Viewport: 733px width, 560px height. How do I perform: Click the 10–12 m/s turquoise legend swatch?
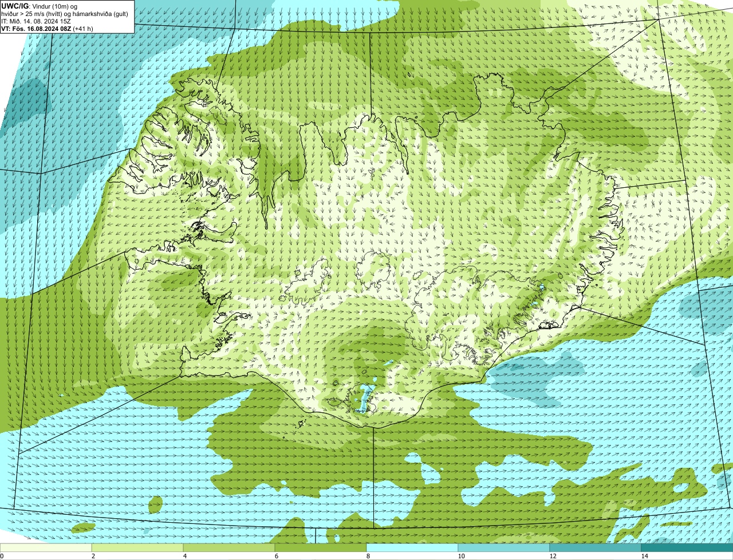pos(504,547)
